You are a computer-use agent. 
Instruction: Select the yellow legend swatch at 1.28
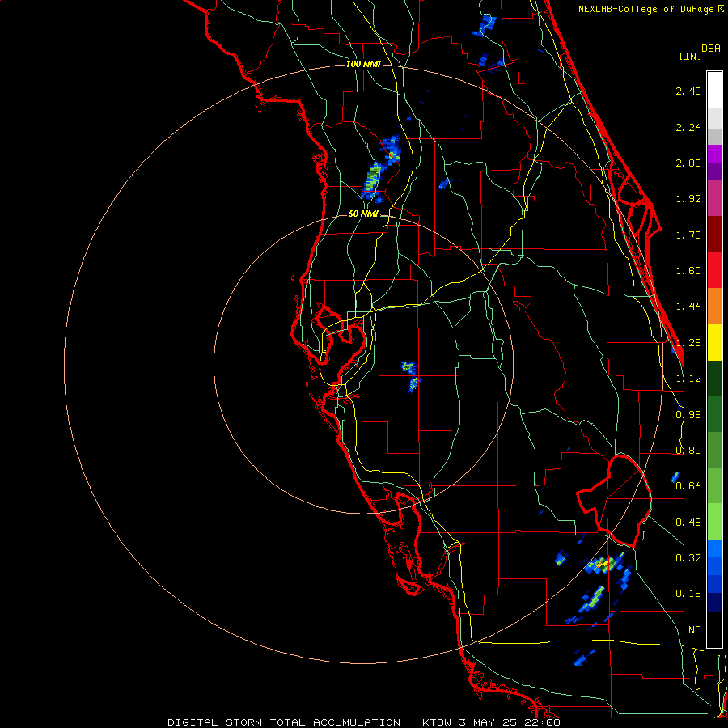[714, 342]
